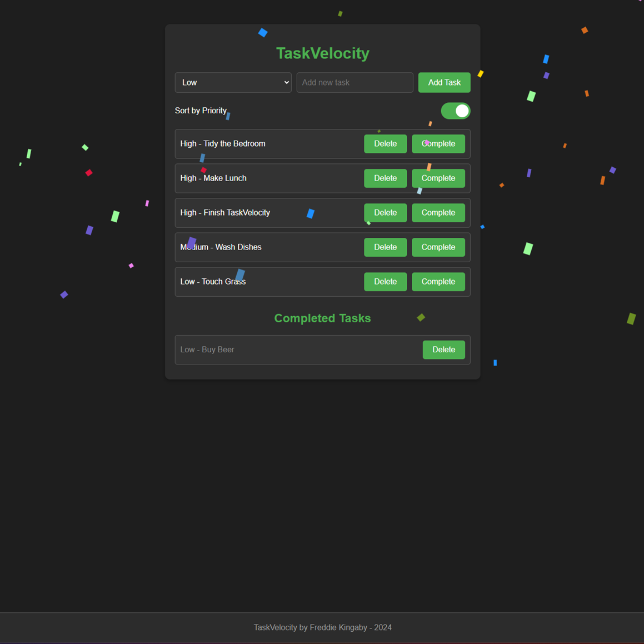The height and width of the screenshot is (644, 644).
Task: Click the TaskVelocity title heading
Action: coord(322,53)
